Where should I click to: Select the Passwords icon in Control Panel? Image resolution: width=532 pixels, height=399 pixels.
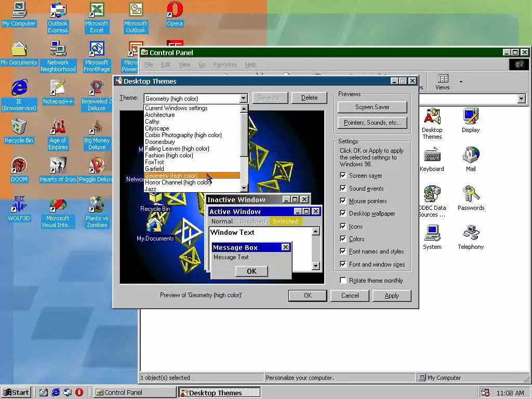(x=471, y=198)
